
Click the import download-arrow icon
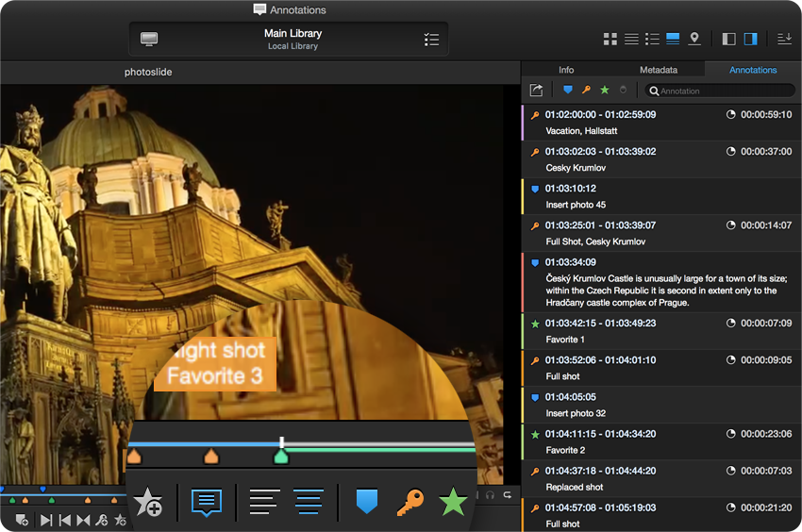pos(785,39)
